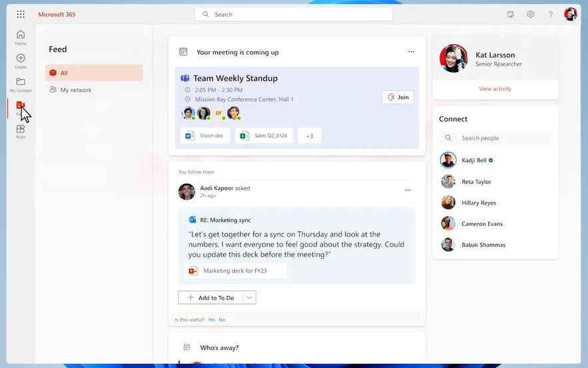588x368 pixels.
Task: Click the Who's away? heading
Action: point(219,347)
